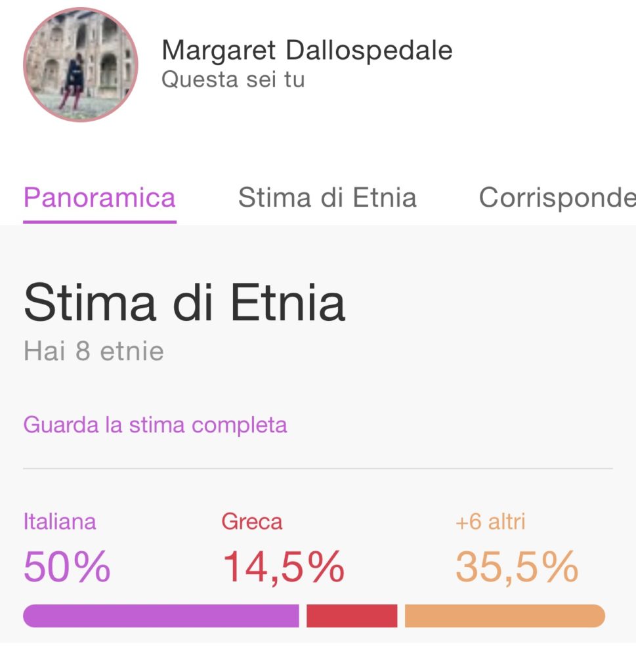Click the Questa sei tu subtitle
The height and width of the screenshot is (672, 636).
click(233, 79)
